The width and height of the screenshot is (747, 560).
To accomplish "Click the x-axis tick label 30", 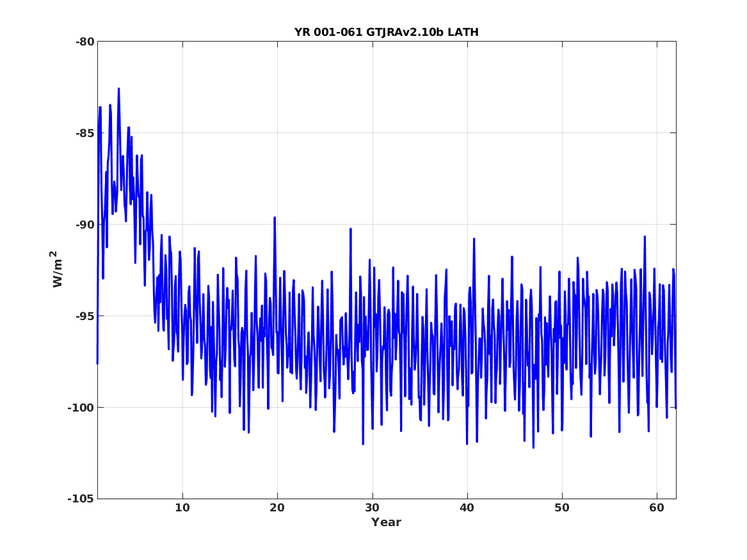I will tap(372, 508).
